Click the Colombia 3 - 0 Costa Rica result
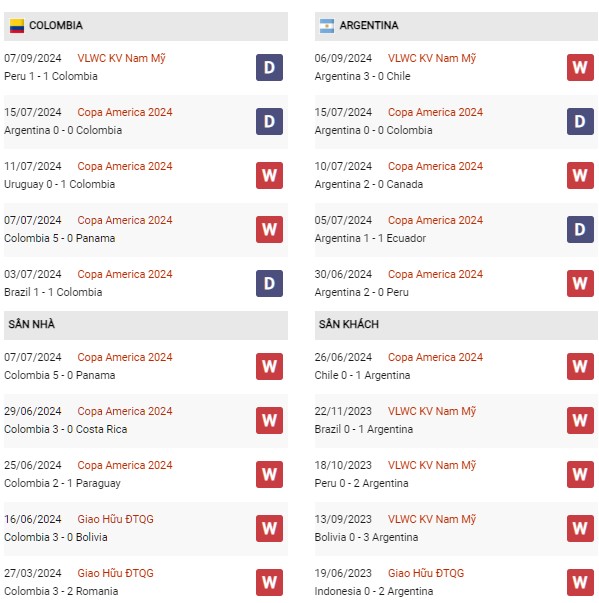 point(66,429)
